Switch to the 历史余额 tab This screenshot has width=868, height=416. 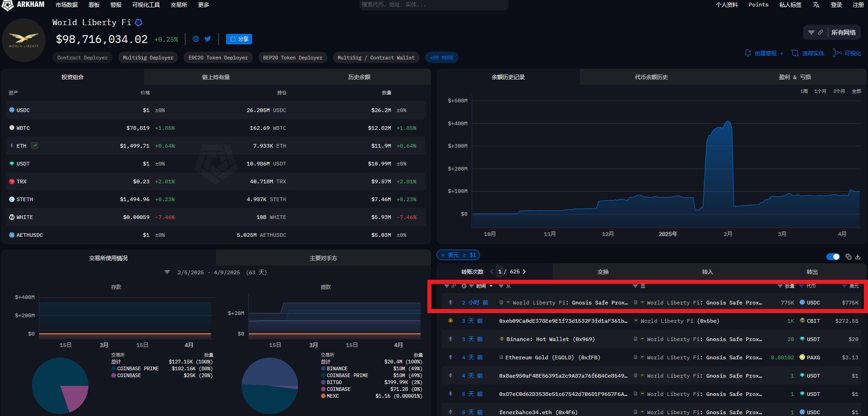click(x=359, y=77)
